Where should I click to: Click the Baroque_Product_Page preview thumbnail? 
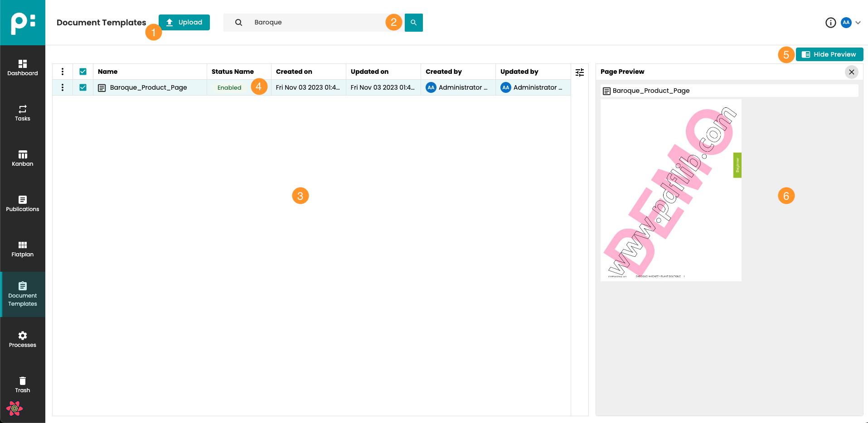tap(671, 190)
